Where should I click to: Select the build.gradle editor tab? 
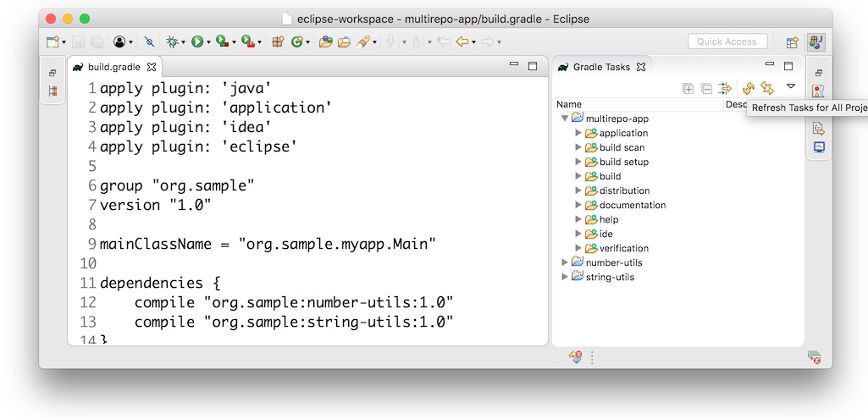113,67
